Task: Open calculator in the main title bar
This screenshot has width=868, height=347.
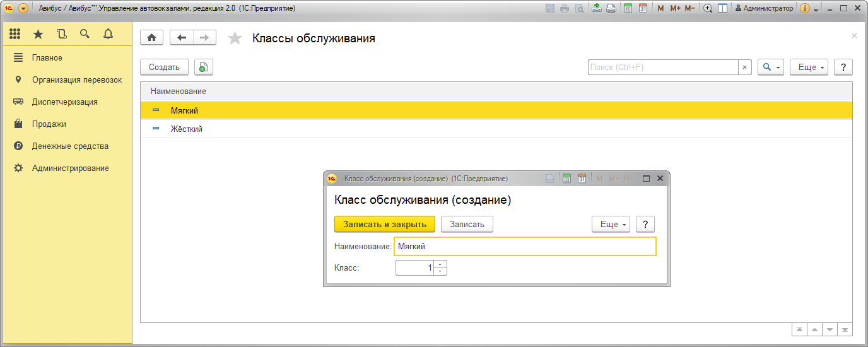Action: coord(628,9)
